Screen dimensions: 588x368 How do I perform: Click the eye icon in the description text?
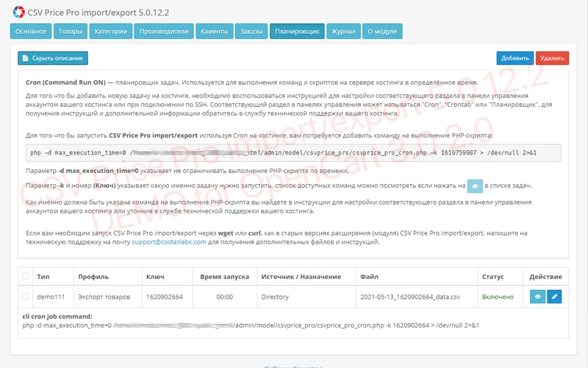(x=475, y=186)
